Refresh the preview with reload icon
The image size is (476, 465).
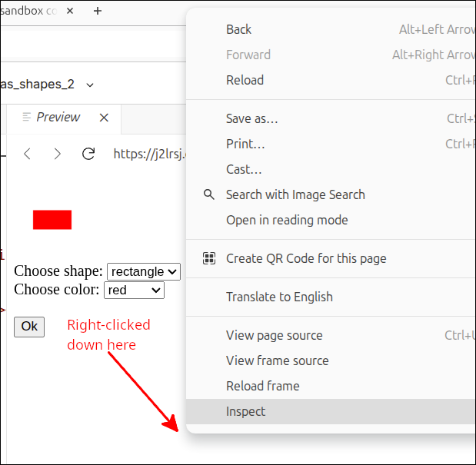point(88,154)
